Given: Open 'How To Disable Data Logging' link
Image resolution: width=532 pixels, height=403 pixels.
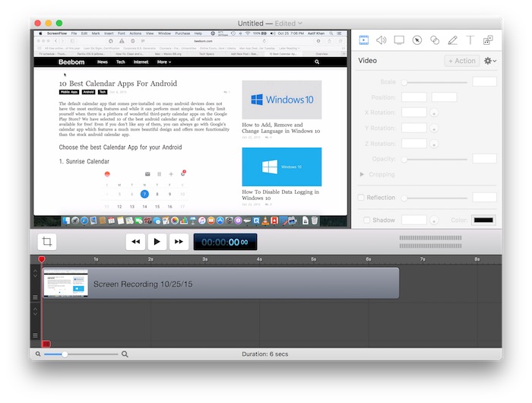Looking at the screenshot, I should 280,195.
